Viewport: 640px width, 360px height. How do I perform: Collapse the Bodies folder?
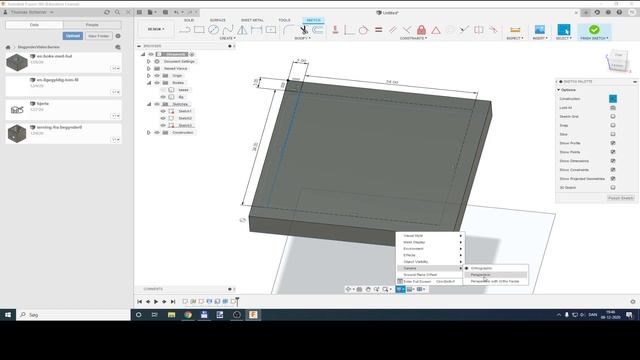click(149, 83)
